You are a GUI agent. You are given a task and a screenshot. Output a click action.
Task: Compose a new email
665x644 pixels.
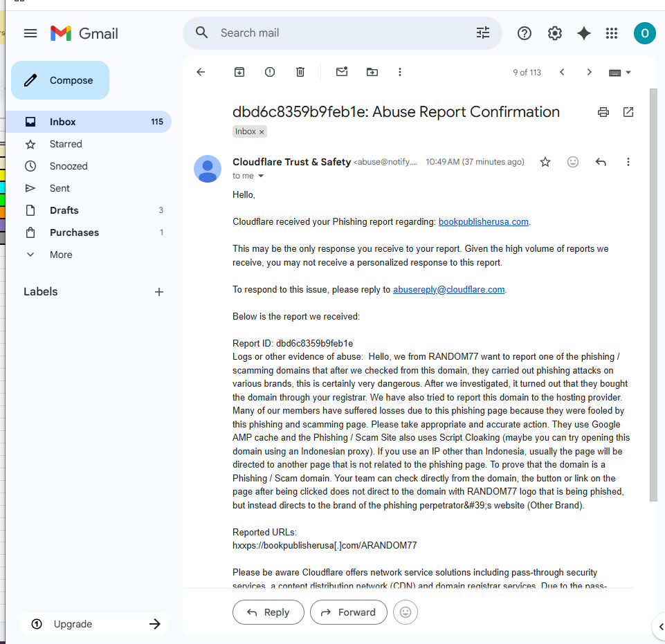60,80
